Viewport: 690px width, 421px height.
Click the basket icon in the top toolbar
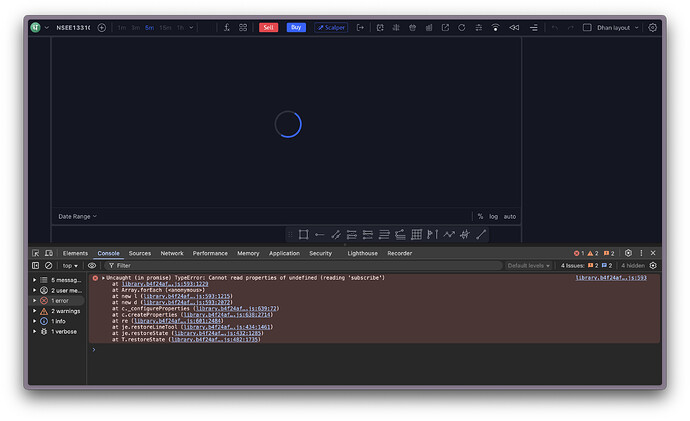(412, 27)
